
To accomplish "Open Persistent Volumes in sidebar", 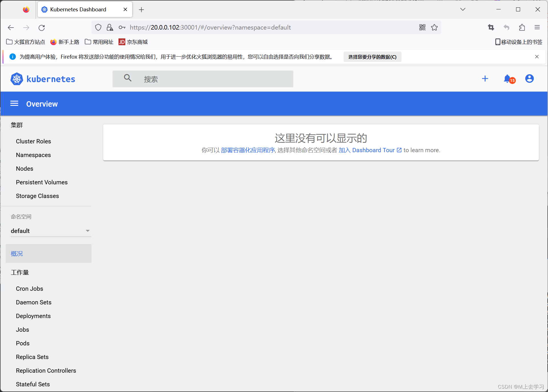I will pyautogui.click(x=42, y=182).
